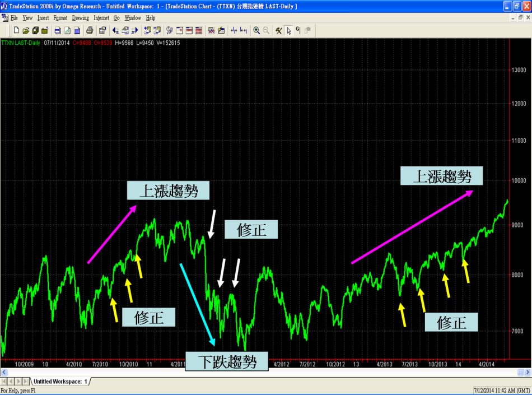Click the New document toolbar icon
Screen dimensions: 532x395
point(16,30)
